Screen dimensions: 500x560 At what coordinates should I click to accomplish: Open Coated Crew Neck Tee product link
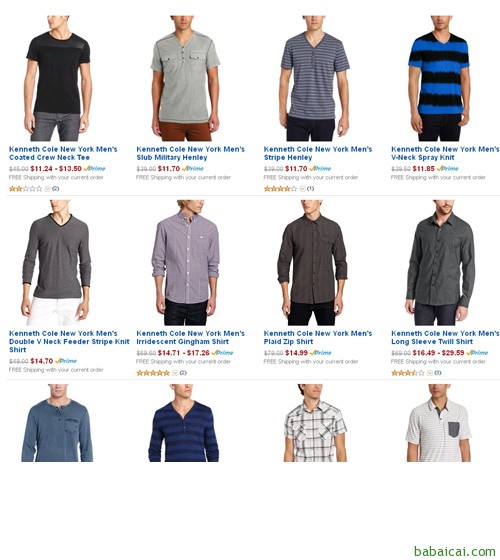click(63, 153)
